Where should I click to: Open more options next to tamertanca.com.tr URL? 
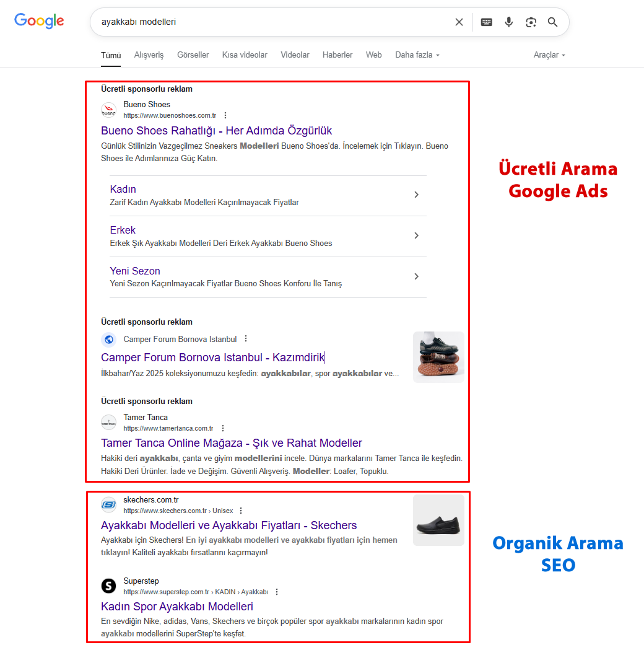pos(223,428)
